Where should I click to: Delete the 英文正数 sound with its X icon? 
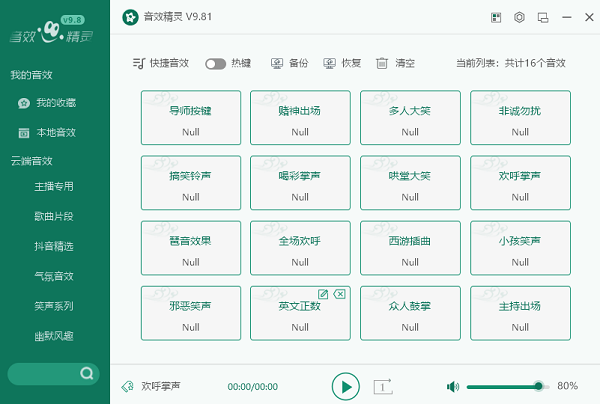coord(339,293)
